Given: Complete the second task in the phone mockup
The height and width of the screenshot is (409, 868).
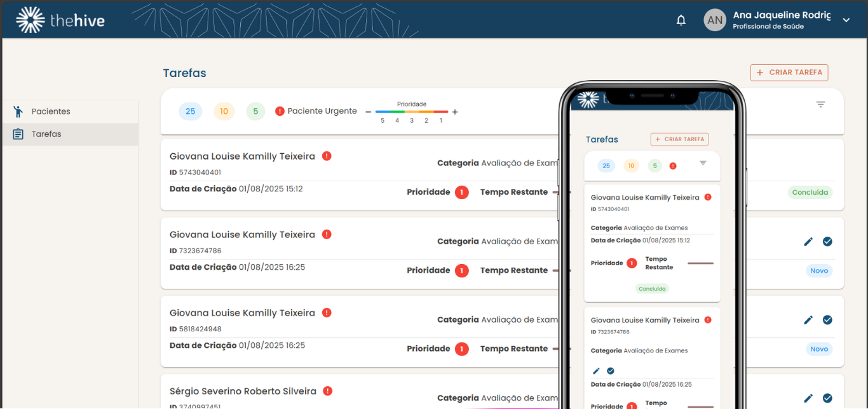Looking at the screenshot, I should click(610, 370).
